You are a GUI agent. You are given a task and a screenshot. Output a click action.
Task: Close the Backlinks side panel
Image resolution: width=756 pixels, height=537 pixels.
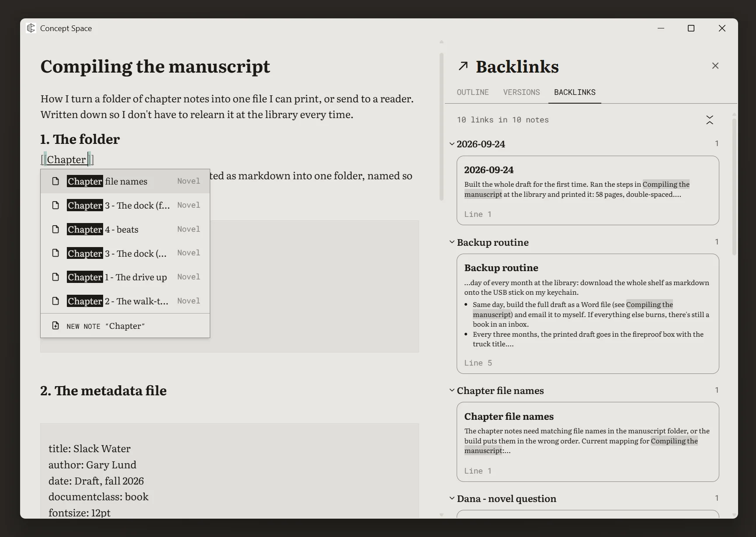click(715, 66)
